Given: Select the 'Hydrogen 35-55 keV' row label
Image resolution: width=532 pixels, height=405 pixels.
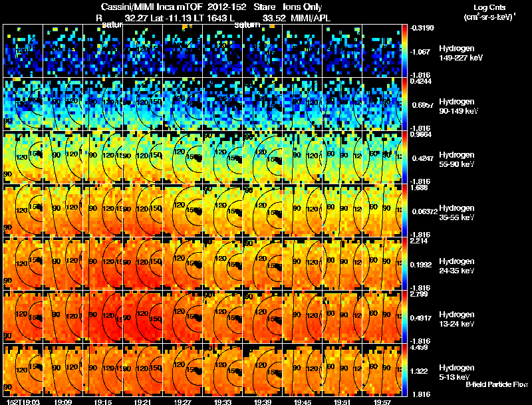Looking at the screenshot, I should pos(457,212).
